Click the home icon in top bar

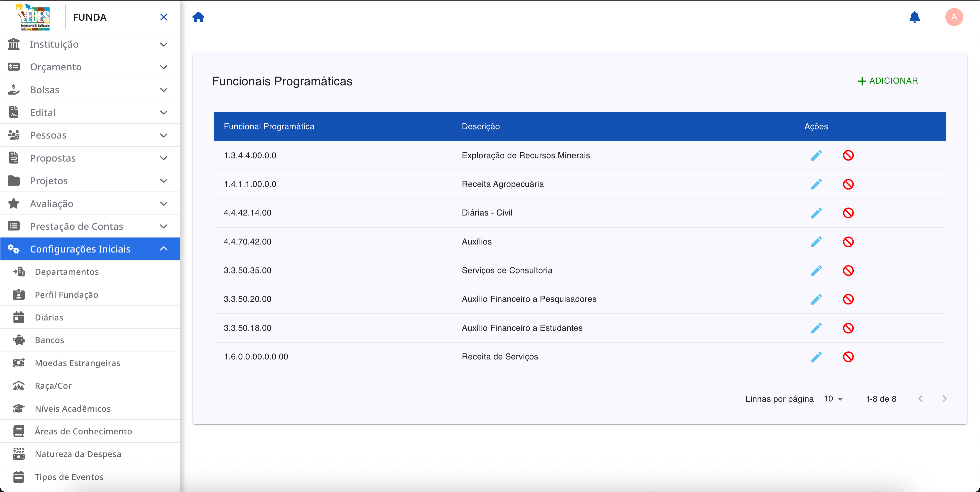[x=198, y=17]
